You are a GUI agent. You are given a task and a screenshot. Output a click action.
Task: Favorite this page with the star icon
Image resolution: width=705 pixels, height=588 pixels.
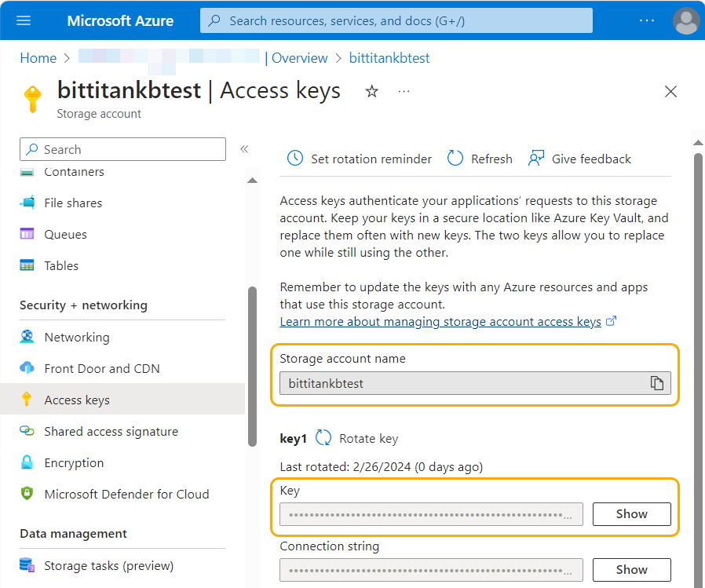point(371,91)
